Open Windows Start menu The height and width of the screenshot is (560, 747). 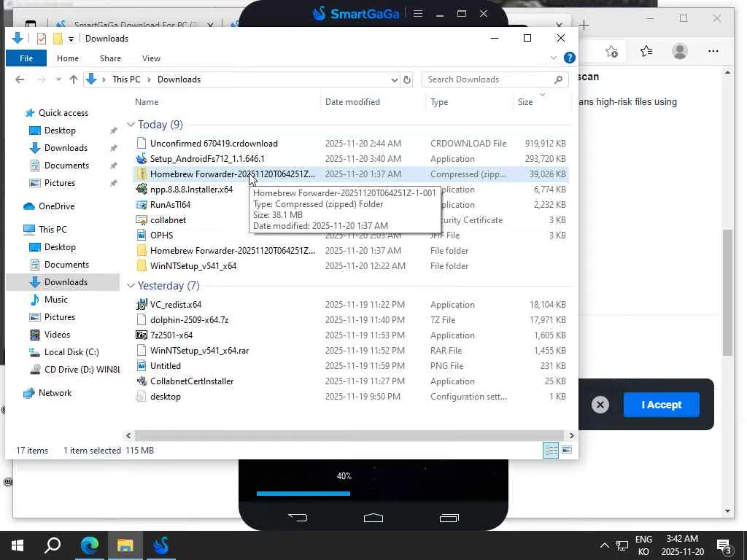[18, 545]
